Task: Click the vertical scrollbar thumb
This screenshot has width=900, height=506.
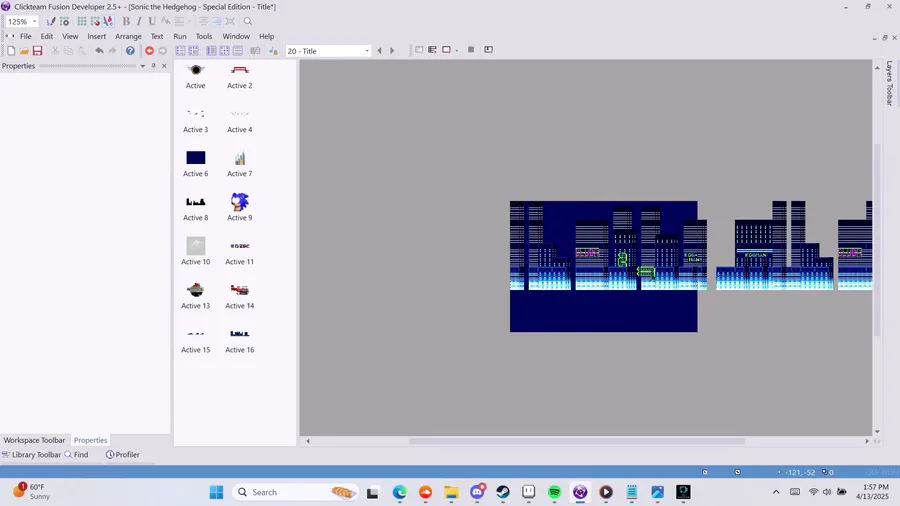Action: pos(876,240)
